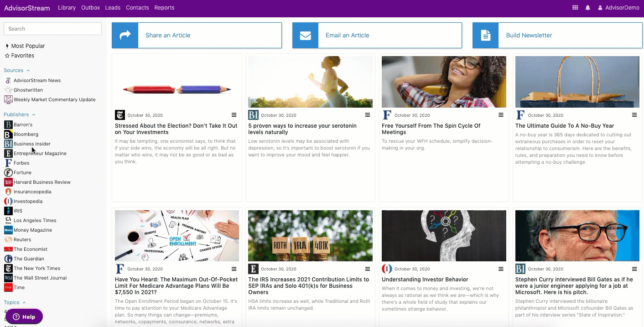Filter by Money Magazine publisher
This screenshot has height=327, width=644.
coord(33,230)
